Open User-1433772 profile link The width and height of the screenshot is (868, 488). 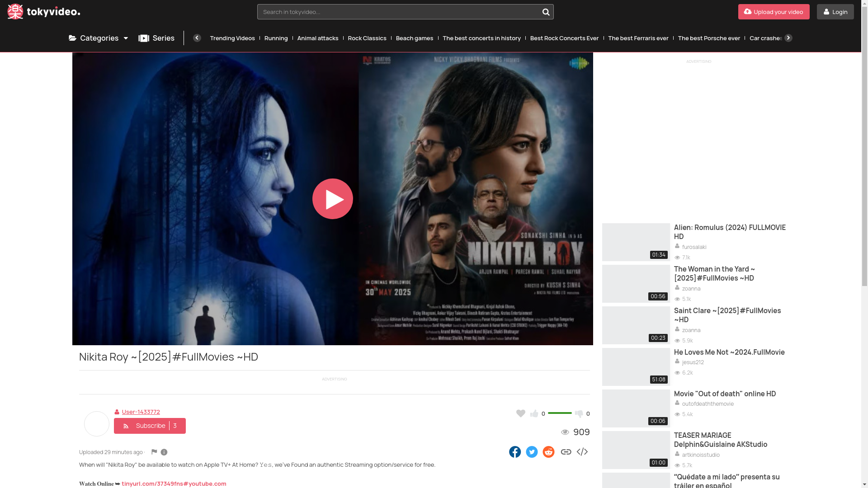pyautogui.click(x=141, y=412)
